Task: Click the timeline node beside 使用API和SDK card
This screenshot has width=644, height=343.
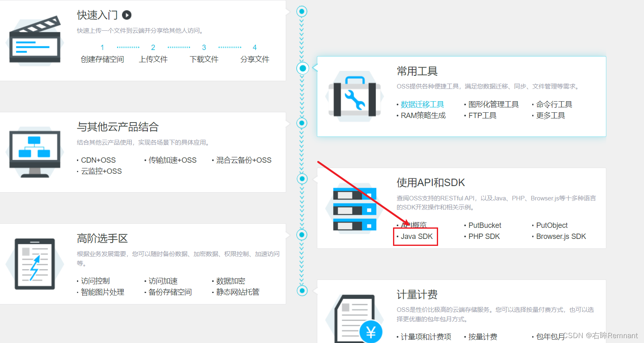Action: click(302, 179)
